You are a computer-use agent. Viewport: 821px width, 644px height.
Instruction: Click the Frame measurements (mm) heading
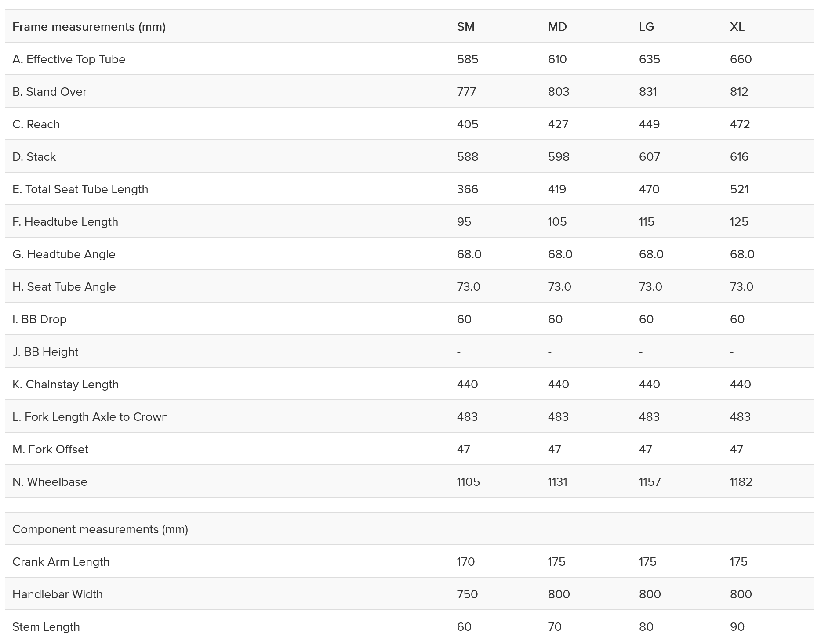click(x=89, y=27)
